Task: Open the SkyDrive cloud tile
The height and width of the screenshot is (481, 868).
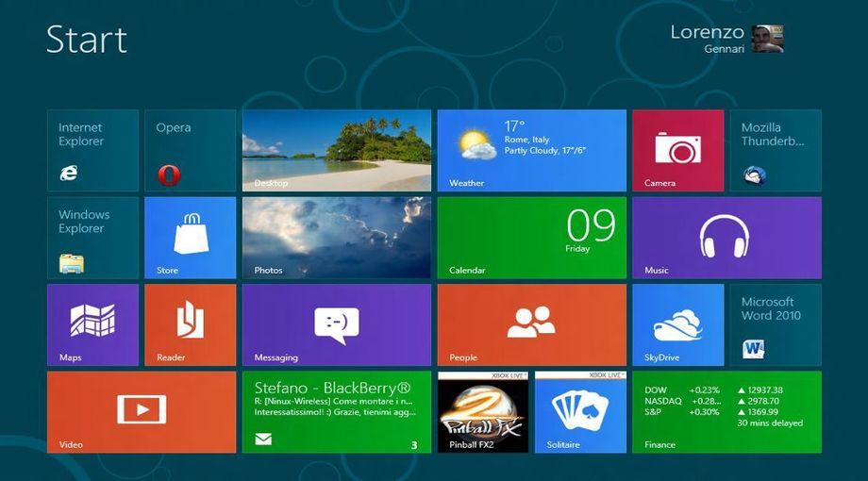Action: coord(678,324)
